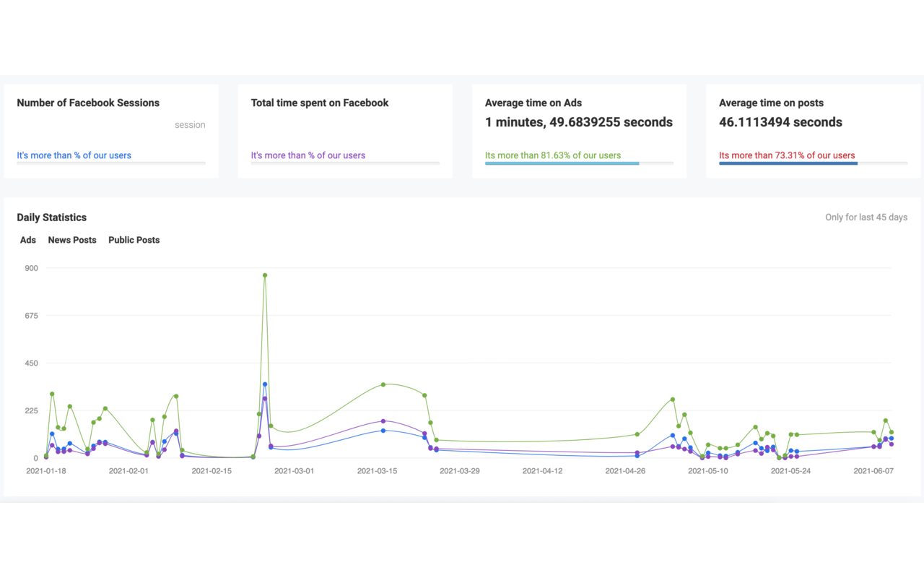
Task: Click the 2021-04-12 x-axis date label
Action: 542,471
